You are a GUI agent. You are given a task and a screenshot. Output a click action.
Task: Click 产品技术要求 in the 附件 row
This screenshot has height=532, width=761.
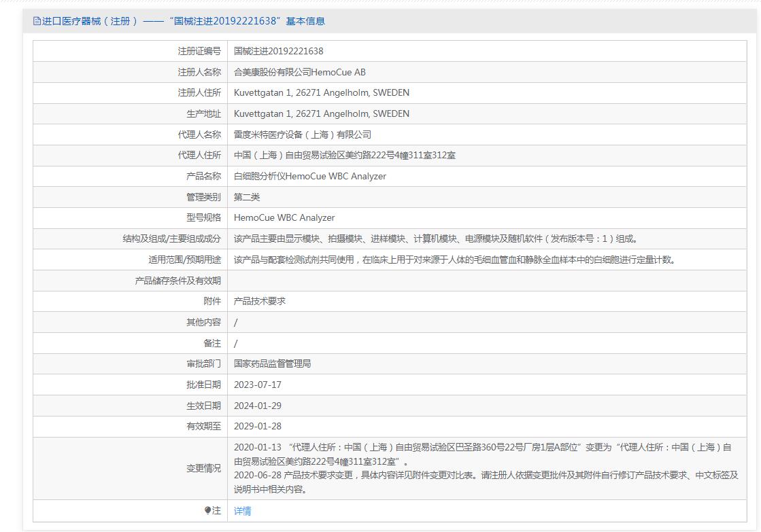tap(260, 301)
